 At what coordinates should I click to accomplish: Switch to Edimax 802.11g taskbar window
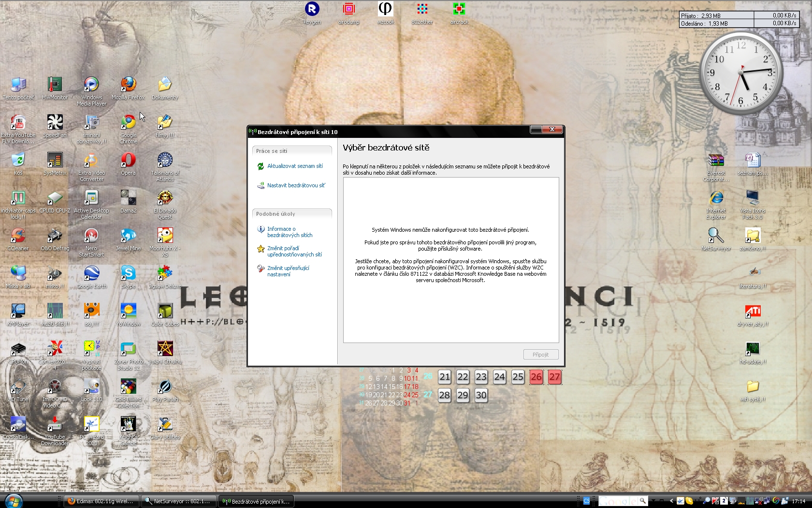coord(101,501)
